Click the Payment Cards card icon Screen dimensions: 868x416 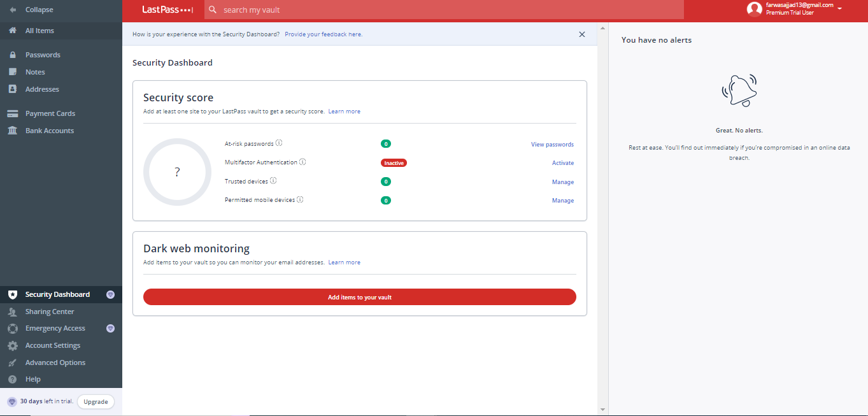click(x=13, y=113)
